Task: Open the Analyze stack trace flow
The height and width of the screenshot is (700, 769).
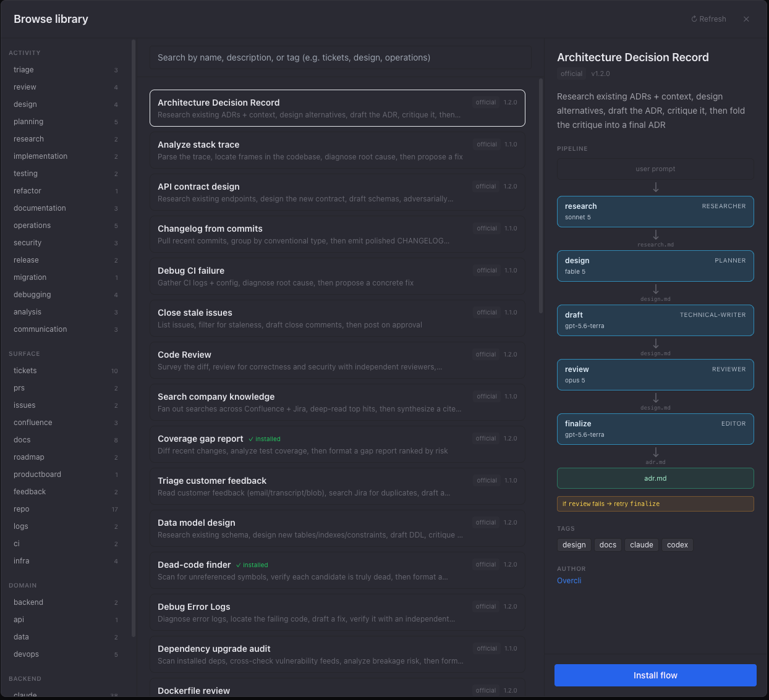Action: coord(338,150)
